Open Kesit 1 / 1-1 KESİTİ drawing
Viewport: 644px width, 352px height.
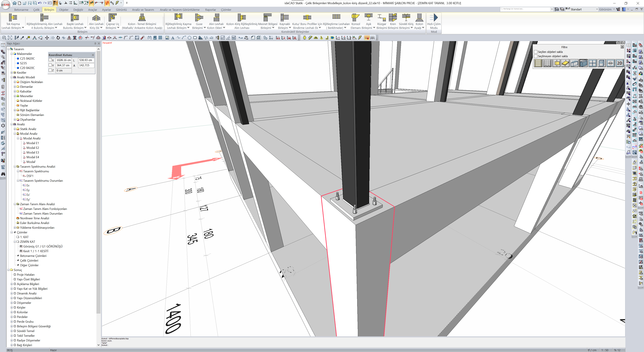click(x=36, y=251)
